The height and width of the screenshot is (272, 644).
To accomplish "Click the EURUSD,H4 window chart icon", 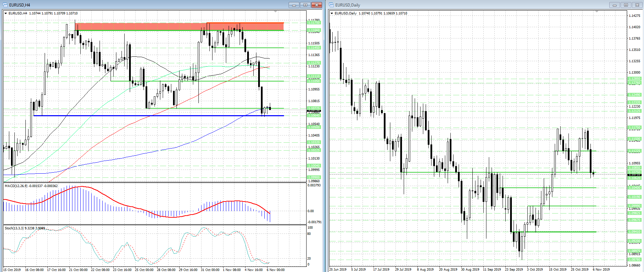I will 5,5.
